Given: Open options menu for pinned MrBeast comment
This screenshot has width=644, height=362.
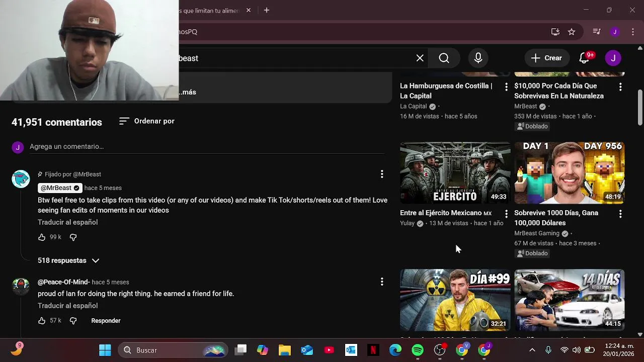Looking at the screenshot, I should tap(382, 174).
